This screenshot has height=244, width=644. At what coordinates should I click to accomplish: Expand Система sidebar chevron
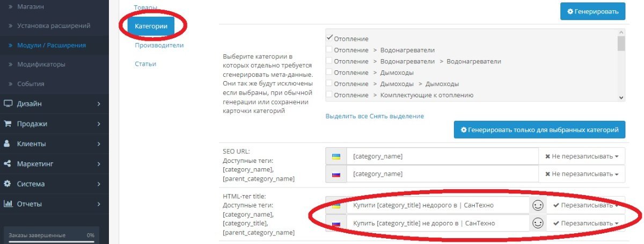tap(99, 184)
